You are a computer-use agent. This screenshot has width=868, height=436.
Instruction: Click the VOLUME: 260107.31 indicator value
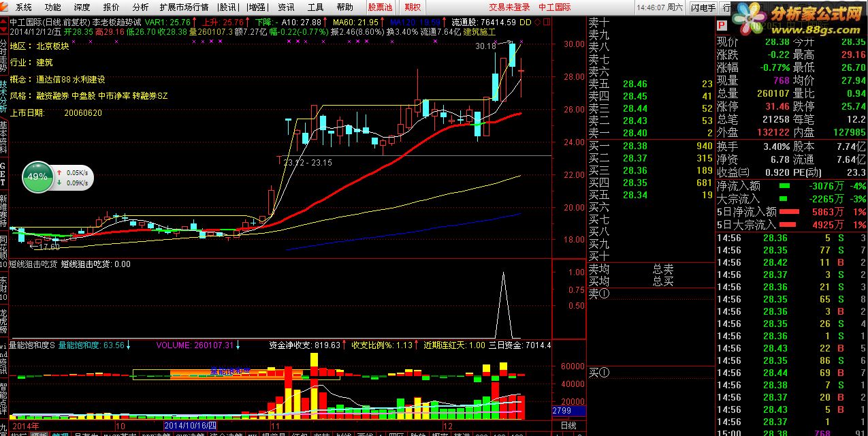[x=195, y=345]
